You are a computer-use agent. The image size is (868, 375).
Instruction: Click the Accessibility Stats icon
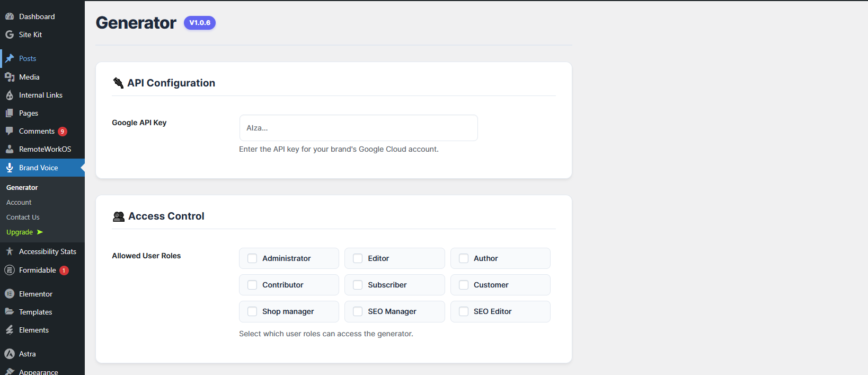[x=10, y=251]
